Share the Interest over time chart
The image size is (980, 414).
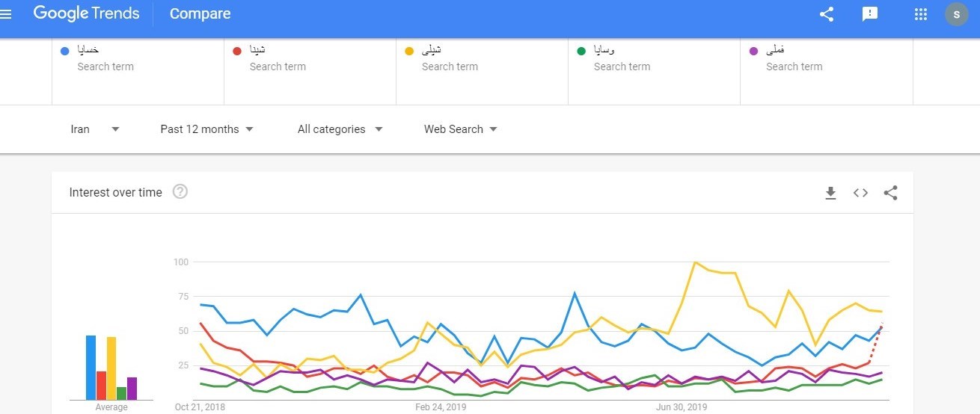point(890,193)
